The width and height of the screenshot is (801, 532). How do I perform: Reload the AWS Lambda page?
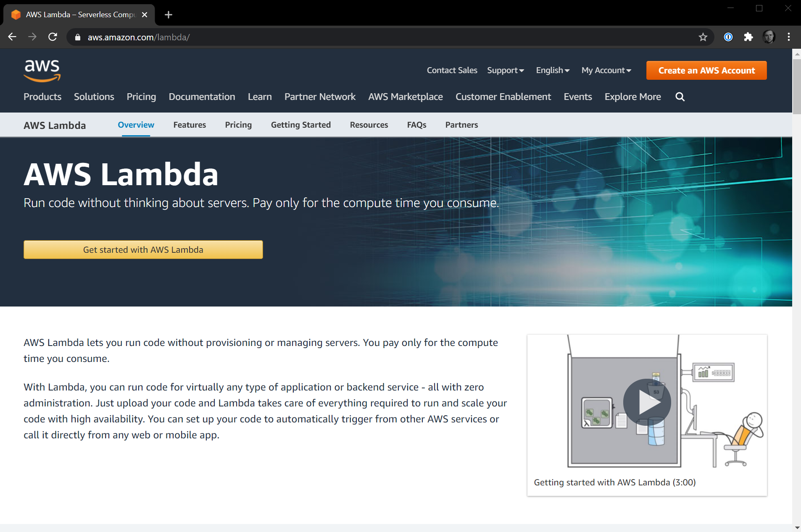tap(53, 37)
